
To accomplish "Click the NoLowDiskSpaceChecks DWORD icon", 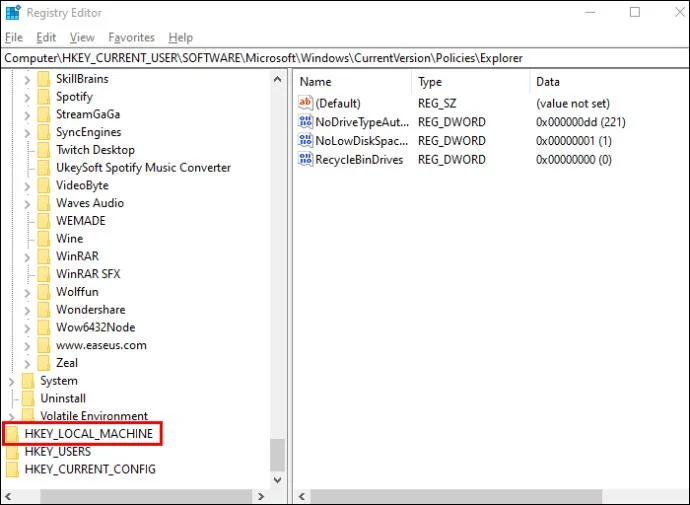I will point(306,141).
